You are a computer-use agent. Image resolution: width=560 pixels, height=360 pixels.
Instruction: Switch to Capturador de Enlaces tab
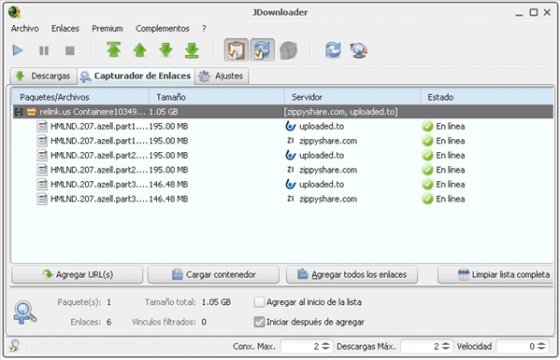136,76
